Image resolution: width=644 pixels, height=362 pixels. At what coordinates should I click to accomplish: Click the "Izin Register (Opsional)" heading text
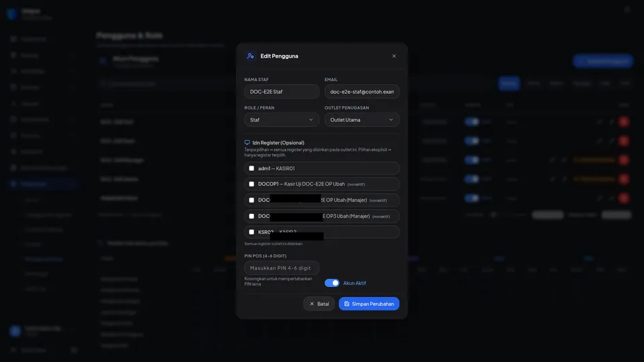278,142
